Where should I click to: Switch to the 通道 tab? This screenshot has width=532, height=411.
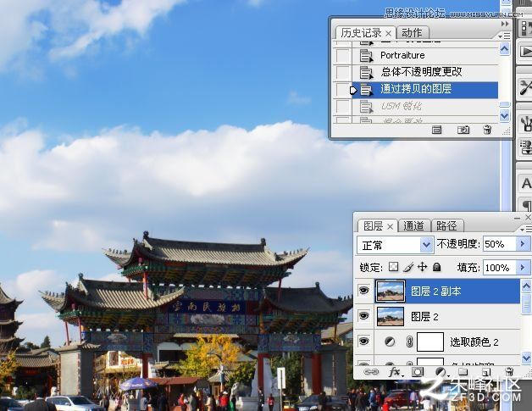[413, 225]
